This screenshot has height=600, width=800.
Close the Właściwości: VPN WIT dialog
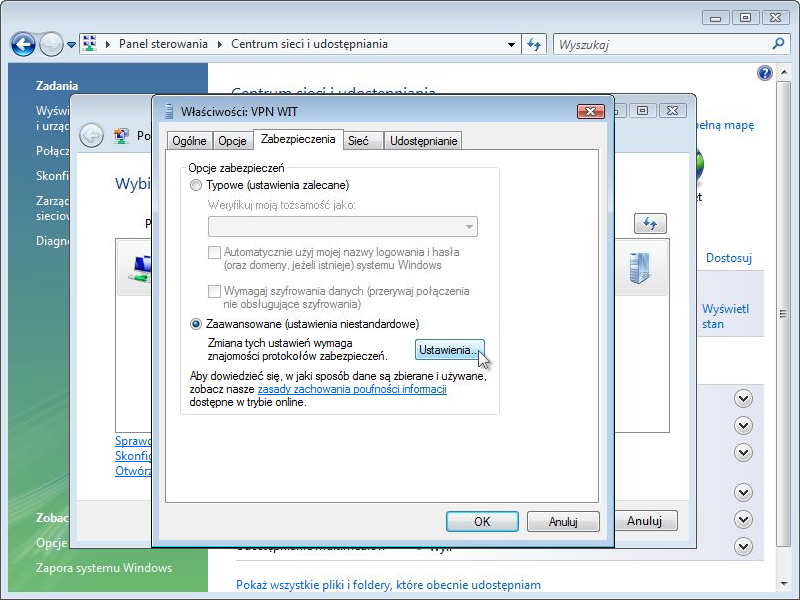coord(590,111)
